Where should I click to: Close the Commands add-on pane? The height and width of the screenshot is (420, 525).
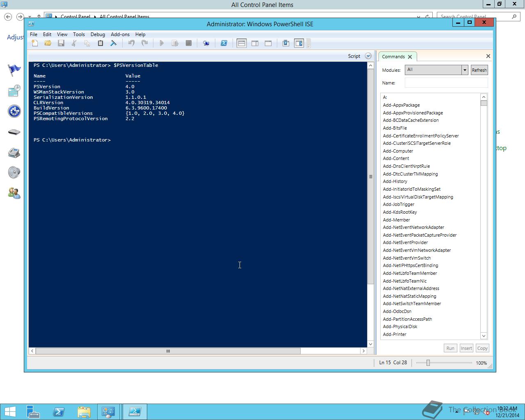(x=488, y=56)
